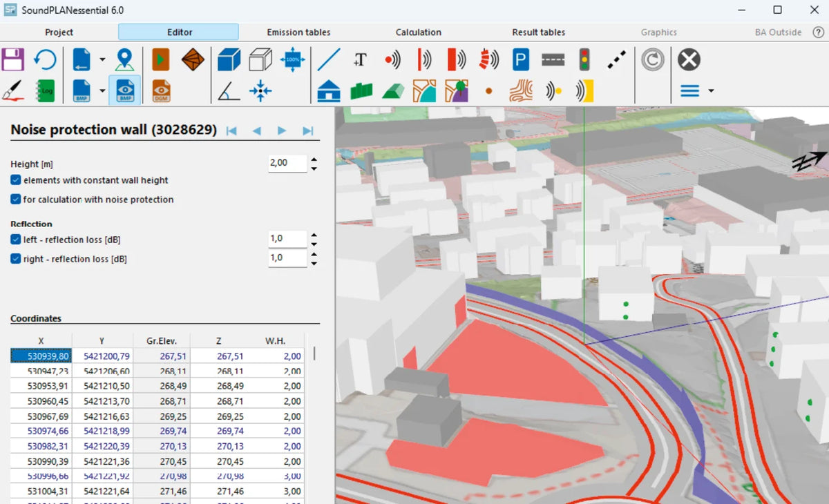Click the blue BMP file import icon
The image size is (829, 504).
tap(82, 90)
